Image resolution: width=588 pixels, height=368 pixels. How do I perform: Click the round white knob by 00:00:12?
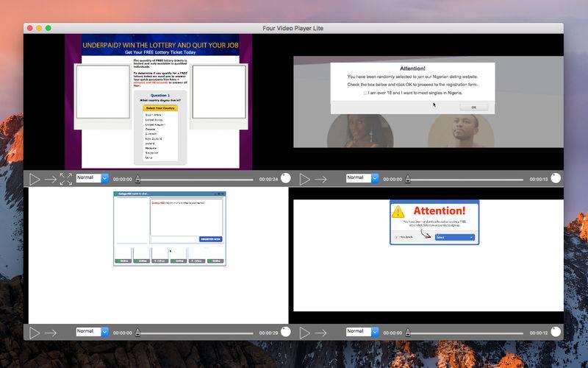pyautogui.click(x=556, y=332)
